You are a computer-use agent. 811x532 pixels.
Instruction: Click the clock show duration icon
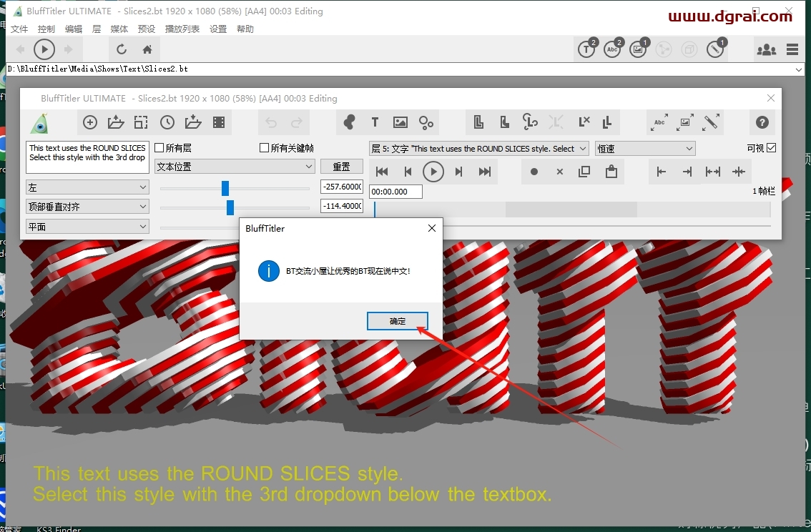coord(167,122)
